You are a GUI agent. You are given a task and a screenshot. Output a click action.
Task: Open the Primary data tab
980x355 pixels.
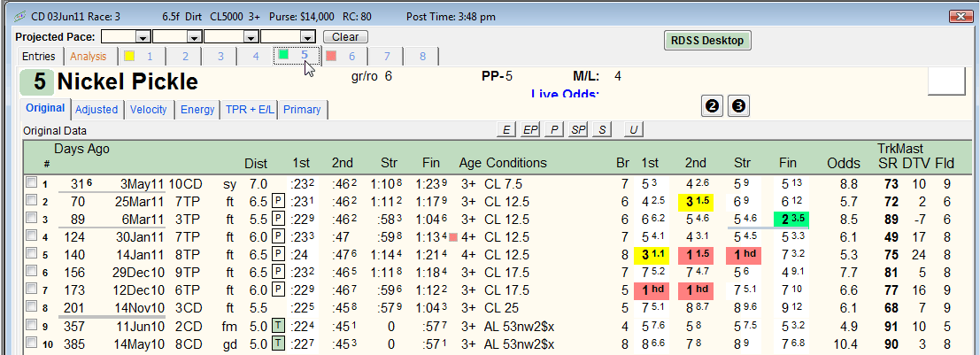point(302,110)
